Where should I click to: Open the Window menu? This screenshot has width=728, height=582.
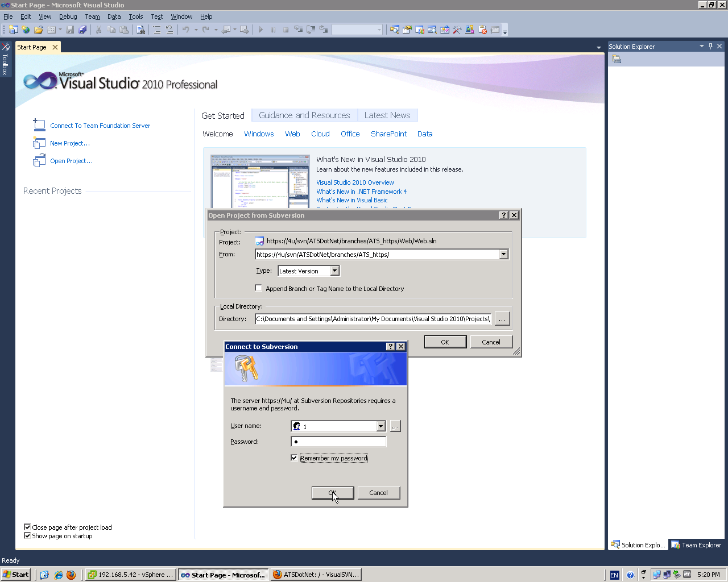tap(181, 16)
